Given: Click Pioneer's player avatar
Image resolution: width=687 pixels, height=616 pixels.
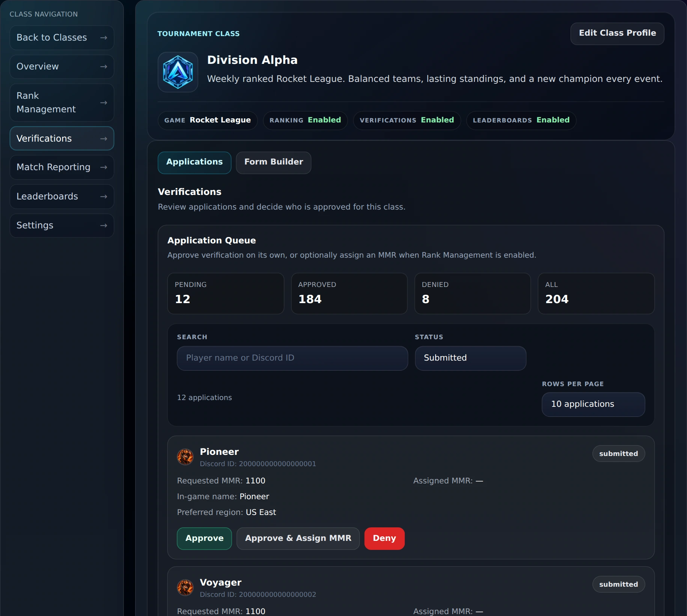Looking at the screenshot, I should click(x=185, y=457).
